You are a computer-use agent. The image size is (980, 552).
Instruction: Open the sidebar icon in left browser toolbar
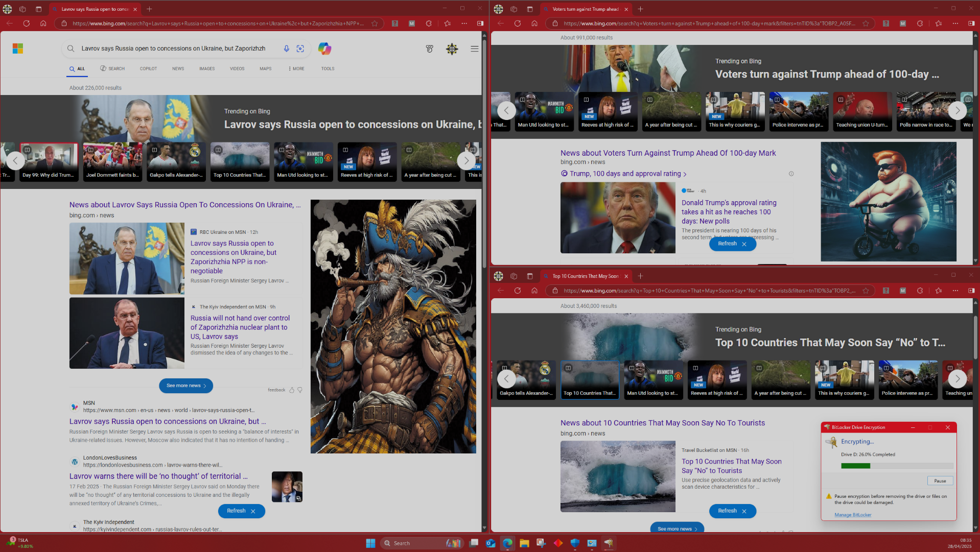[x=480, y=23]
